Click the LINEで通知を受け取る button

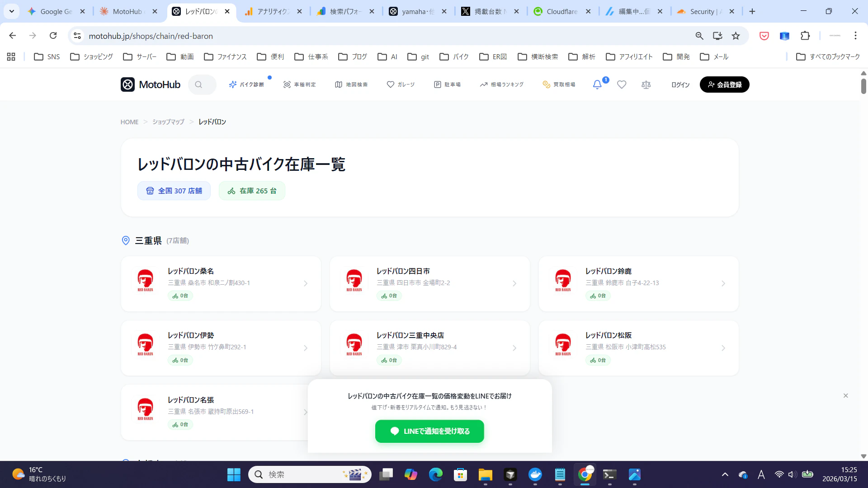point(429,431)
